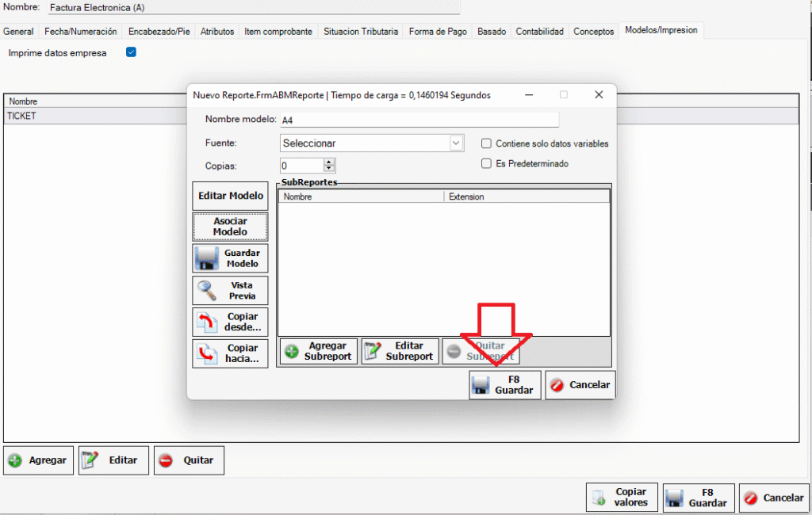Click the Copiar valores icon at bottom
Viewport: 812px width, 515px height.
tap(597, 498)
